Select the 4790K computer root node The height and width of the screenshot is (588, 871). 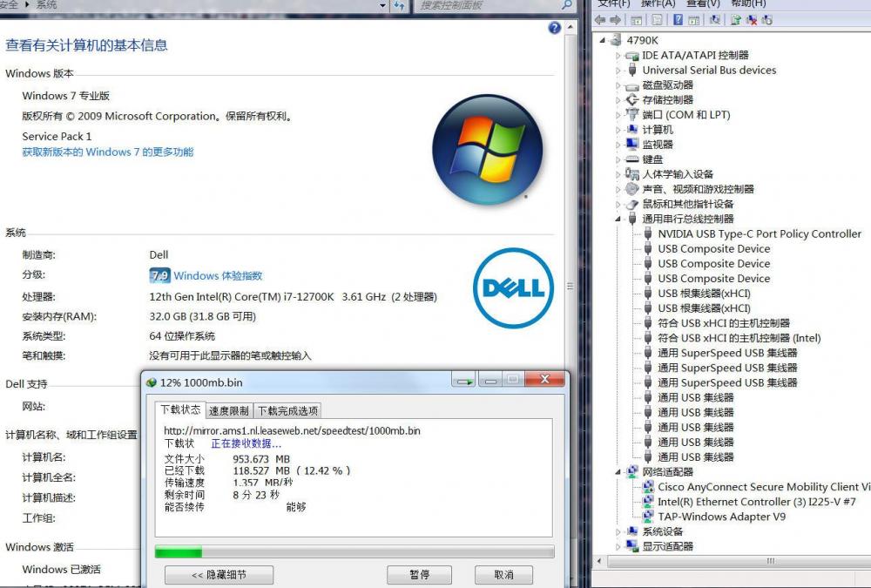(642, 40)
